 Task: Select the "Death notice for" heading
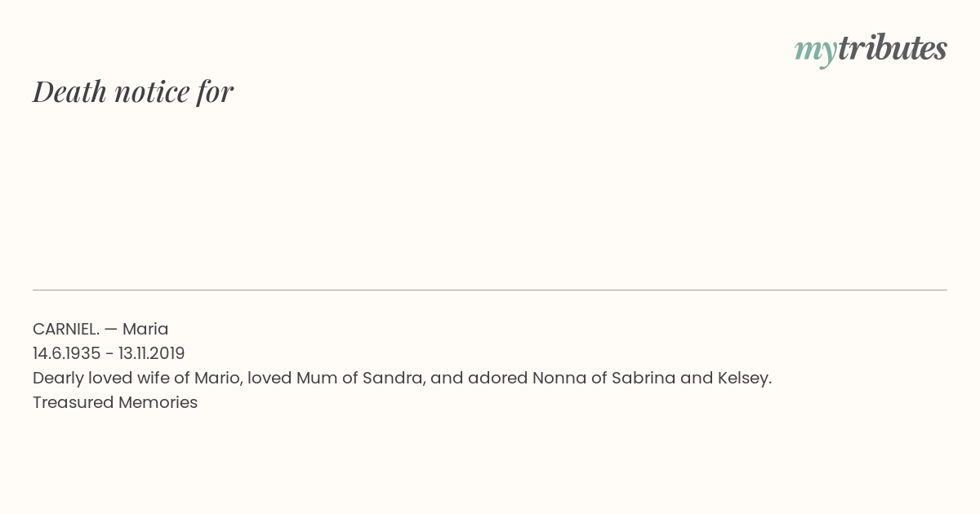click(133, 91)
